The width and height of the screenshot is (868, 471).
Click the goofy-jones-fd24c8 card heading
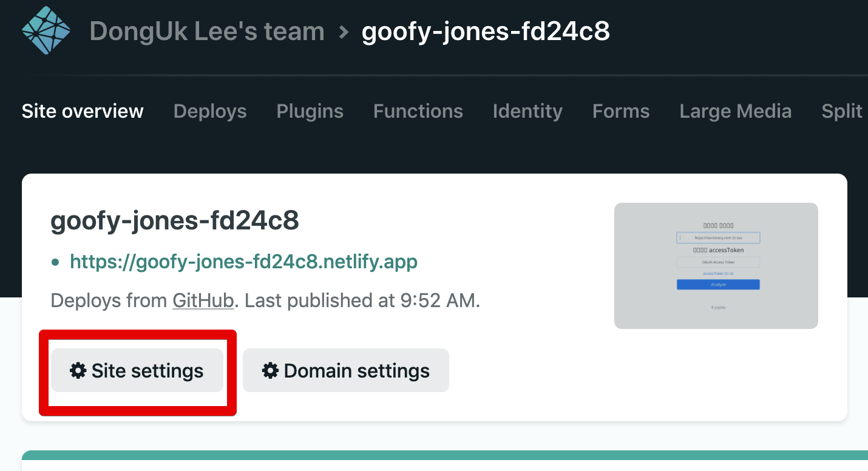click(175, 222)
